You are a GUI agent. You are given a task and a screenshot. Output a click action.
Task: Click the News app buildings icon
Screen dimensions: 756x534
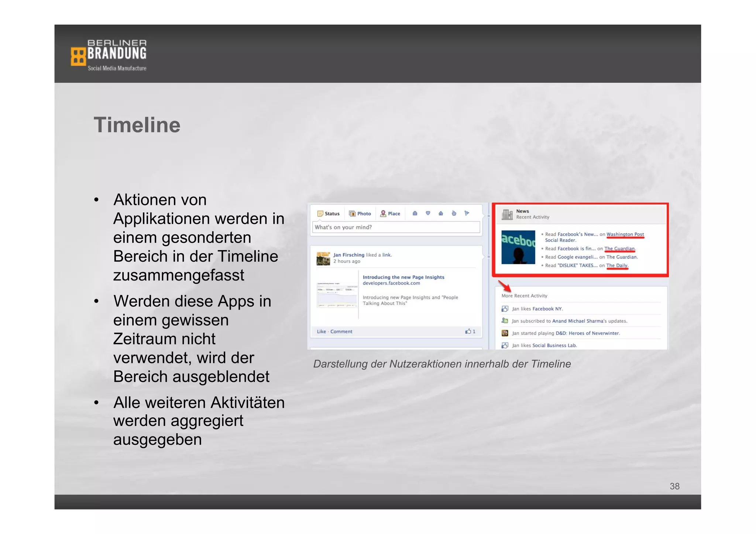point(507,214)
